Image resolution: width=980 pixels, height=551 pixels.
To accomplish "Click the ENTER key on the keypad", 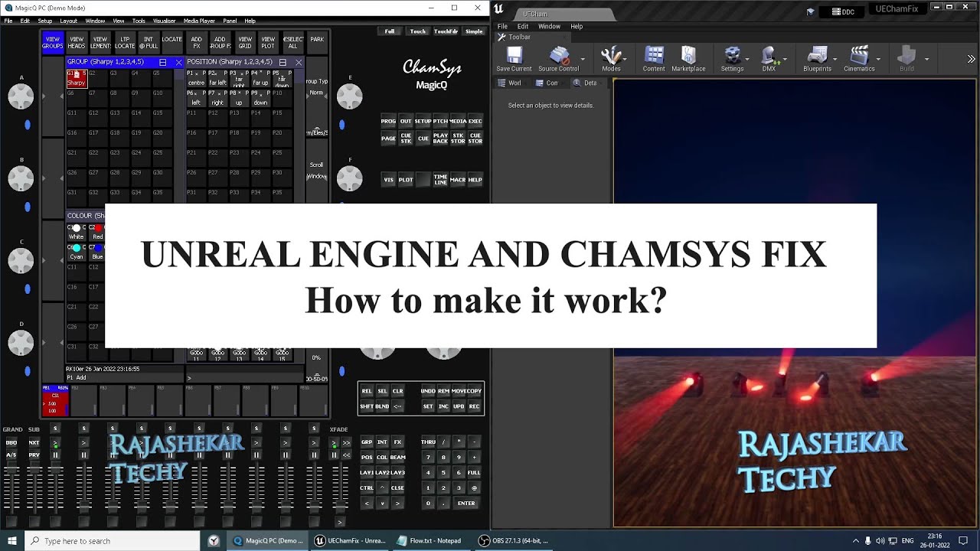I will pyautogui.click(x=466, y=503).
